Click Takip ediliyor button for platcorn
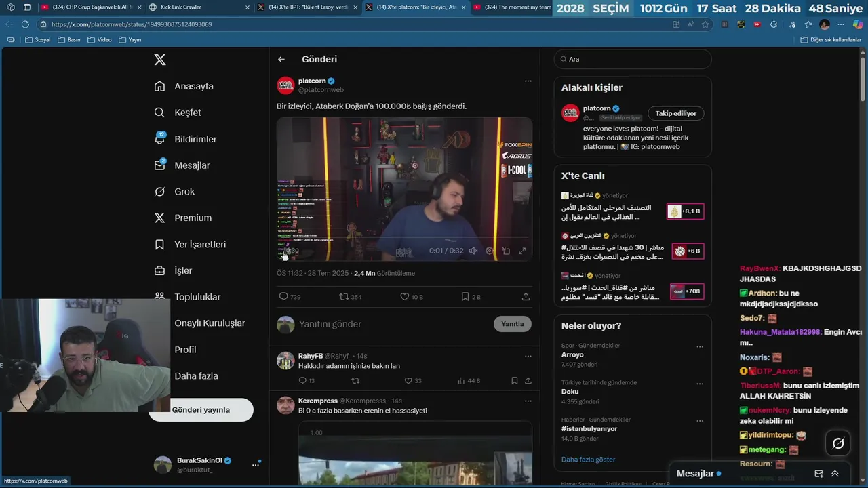868x488 pixels. pos(675,113)
